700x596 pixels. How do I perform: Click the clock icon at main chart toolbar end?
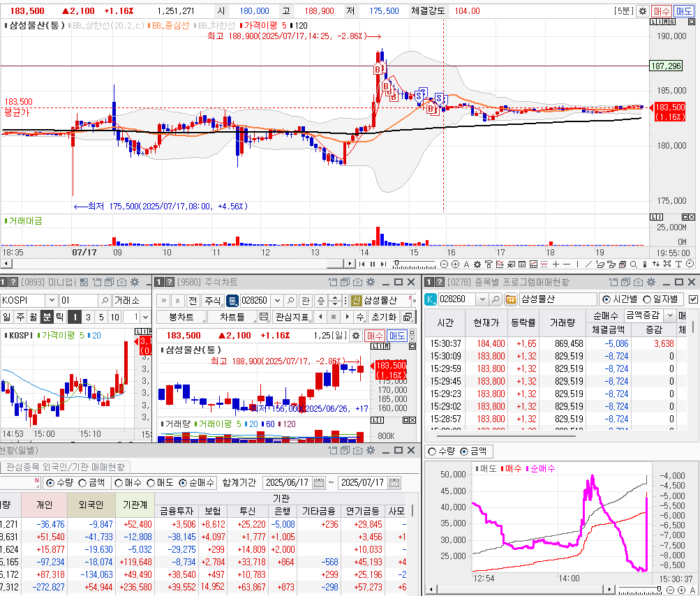pyautogui.click(x=690, y=264)
